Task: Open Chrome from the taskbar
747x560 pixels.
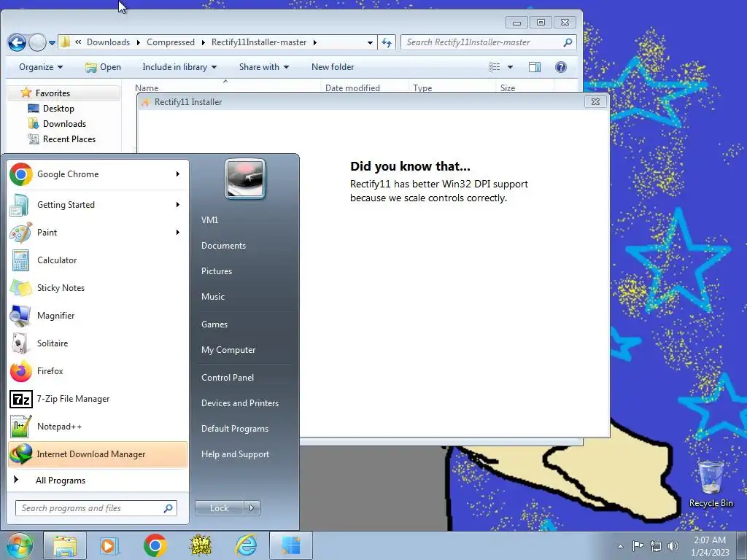Action: 155,545
